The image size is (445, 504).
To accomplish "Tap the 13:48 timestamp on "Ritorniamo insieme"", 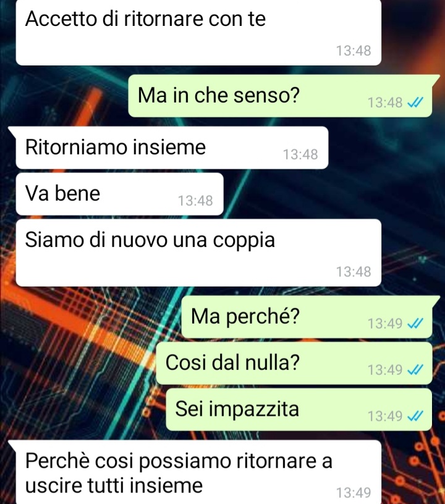I will [x=300, y=154].
